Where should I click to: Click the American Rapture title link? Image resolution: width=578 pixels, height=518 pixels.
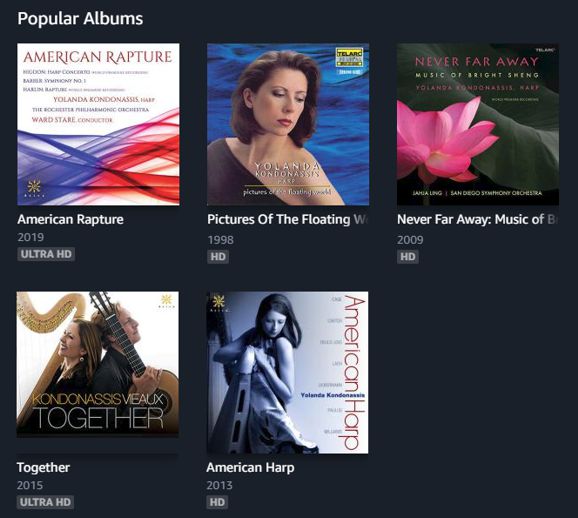coord(70,219)
